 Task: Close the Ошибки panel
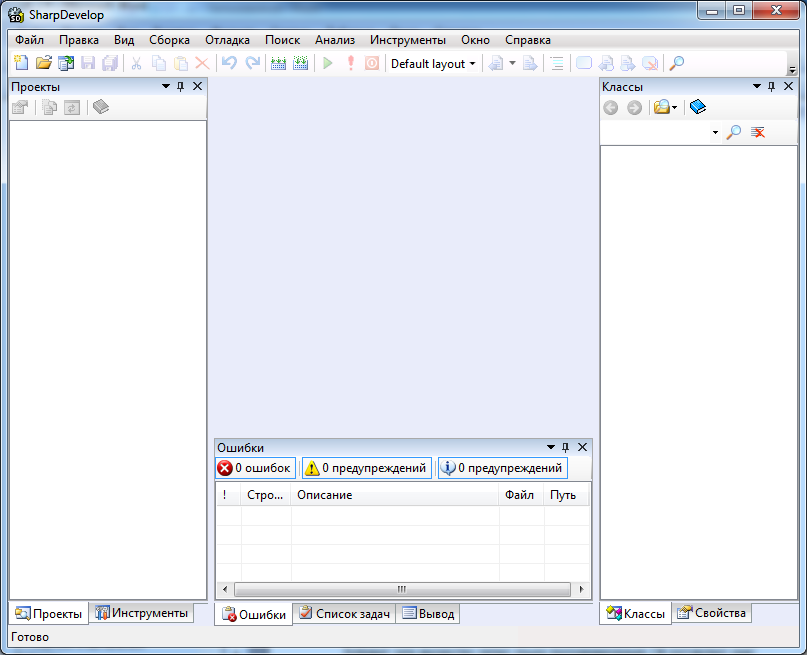coord(582,447)
